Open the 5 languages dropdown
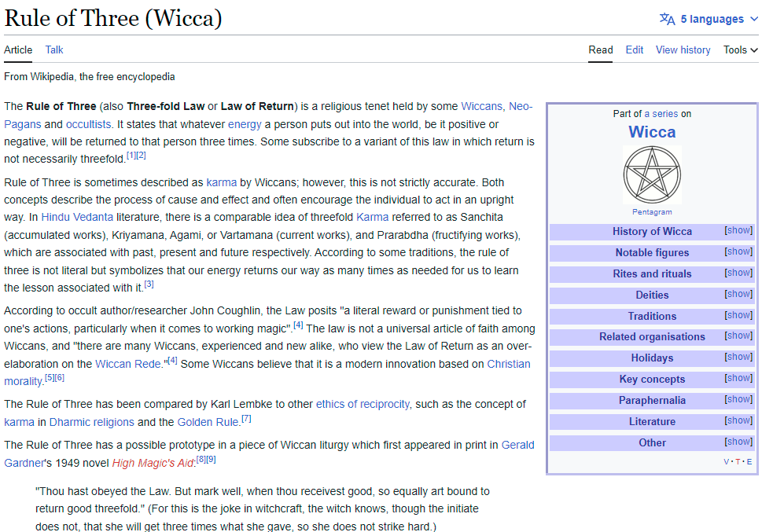This screenshot has height=532, width=784. pyautogui.click(x=709, y=19)
